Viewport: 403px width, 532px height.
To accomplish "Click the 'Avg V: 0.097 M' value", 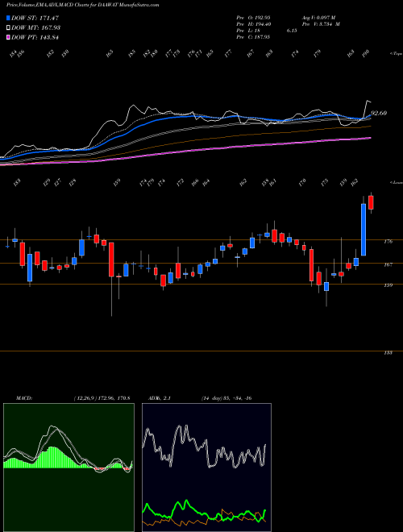I will tap(318, 17).
